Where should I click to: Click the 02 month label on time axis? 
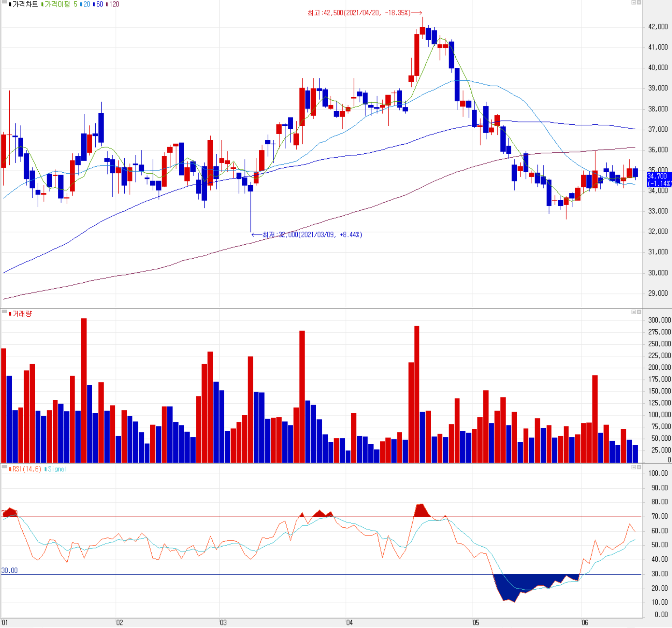(119, 623)
